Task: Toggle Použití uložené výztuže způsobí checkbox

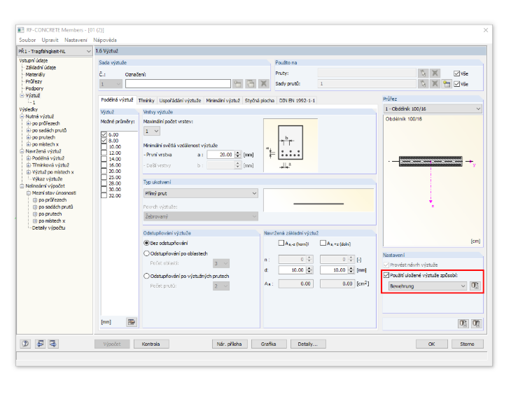Action: tap(386, 275)
